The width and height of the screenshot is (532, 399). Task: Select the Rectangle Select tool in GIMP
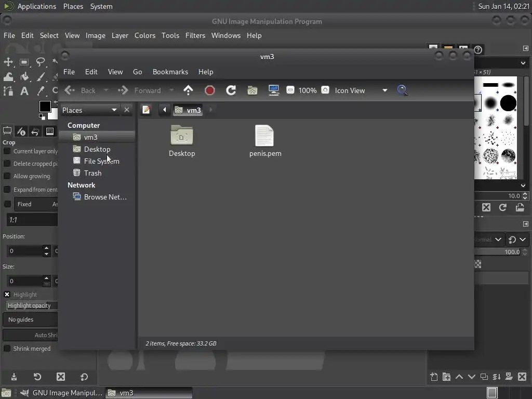click(x=24, y=62)
